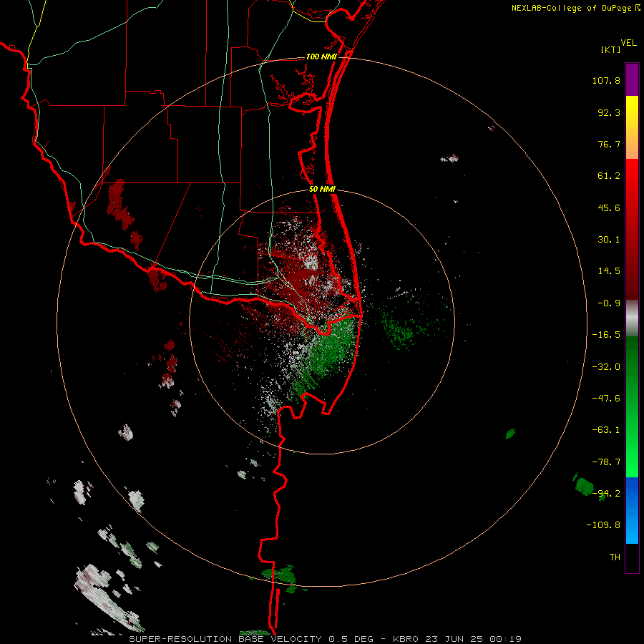This screenshot has height=644, width=644.
Task: Click the -78.7 legend value
Action: [x=606, y=462]
